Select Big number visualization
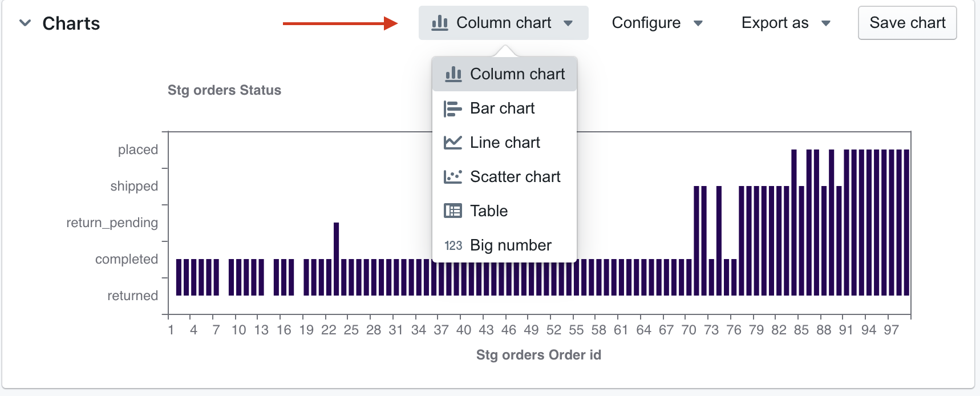The width and height of the screenshot is (980, 396). point(511,245)
